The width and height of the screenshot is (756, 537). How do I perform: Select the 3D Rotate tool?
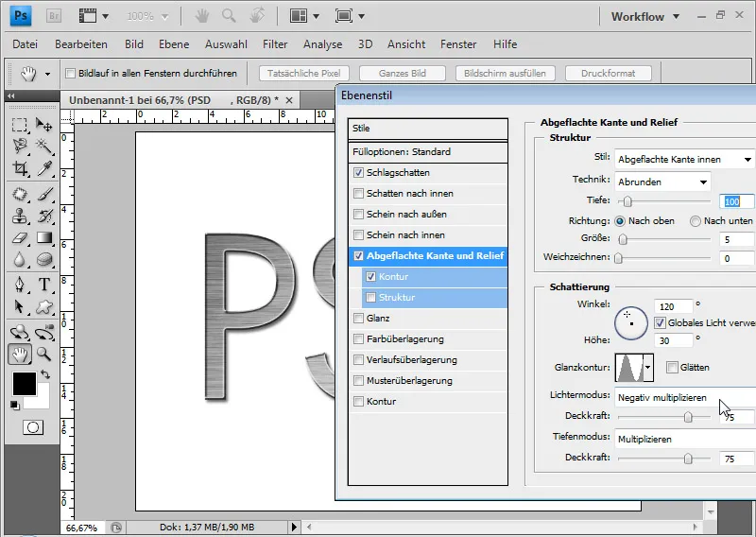tap(20, 332)
